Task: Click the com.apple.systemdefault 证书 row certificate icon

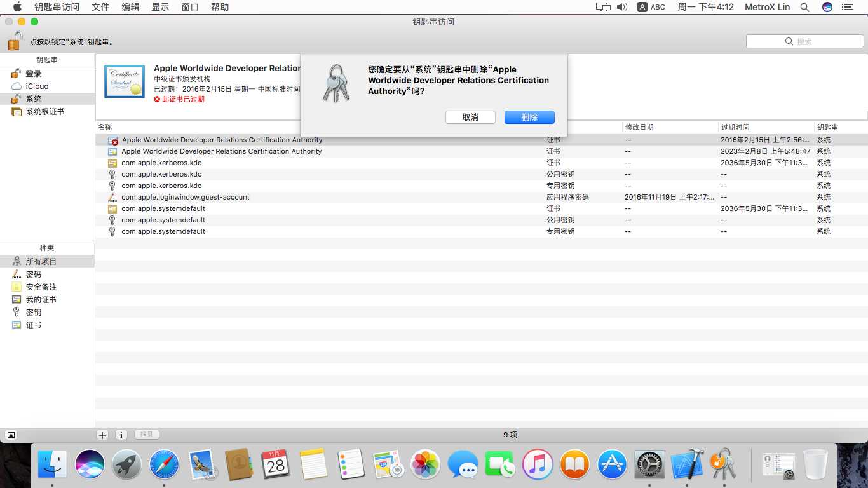Action: 112,208
